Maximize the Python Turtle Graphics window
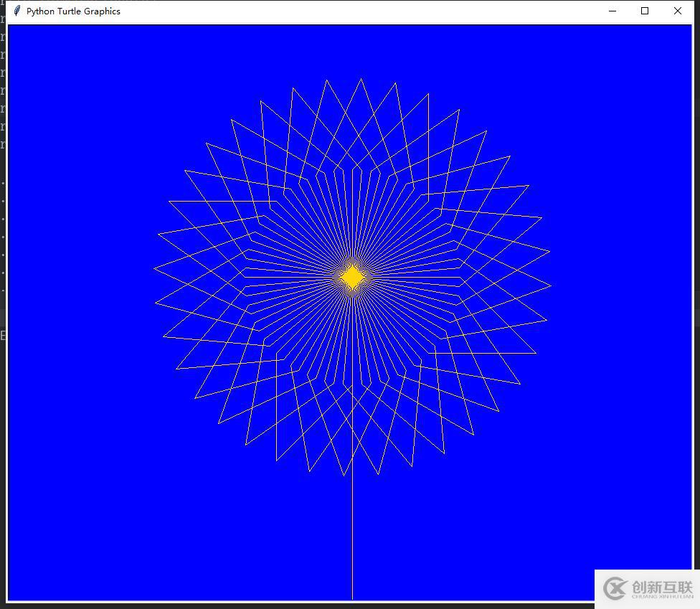Viewport: 700px width, 609px height. click(x=645, y=11)
